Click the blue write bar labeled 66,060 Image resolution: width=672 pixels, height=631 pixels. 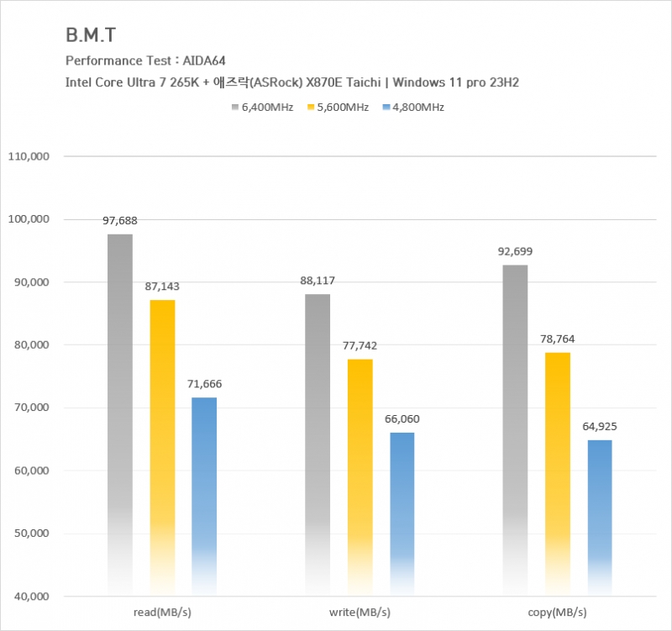[402, 514]
